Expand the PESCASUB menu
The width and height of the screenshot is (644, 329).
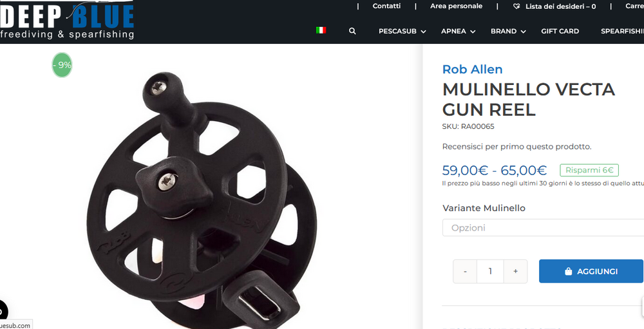(x=402, y=31)
